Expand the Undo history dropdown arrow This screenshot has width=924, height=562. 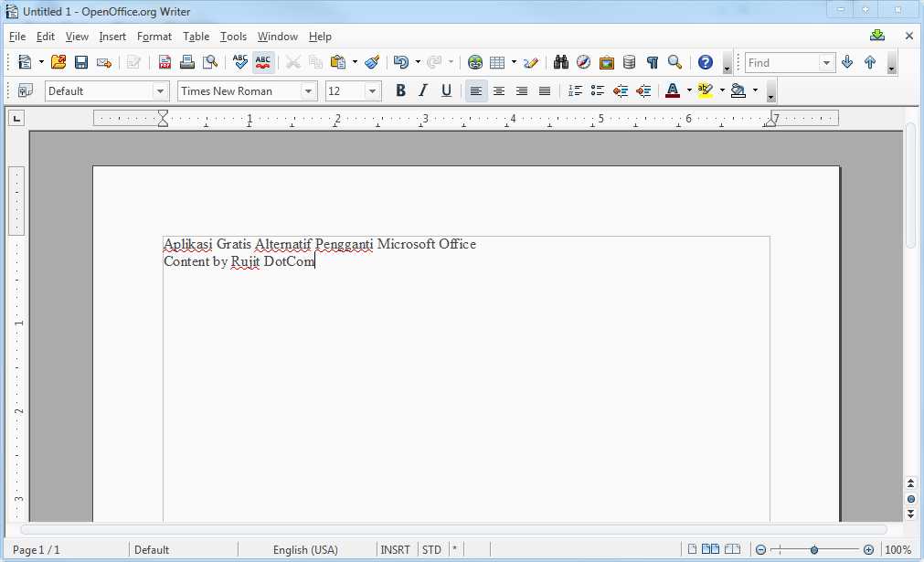click(x=418, y=62)
